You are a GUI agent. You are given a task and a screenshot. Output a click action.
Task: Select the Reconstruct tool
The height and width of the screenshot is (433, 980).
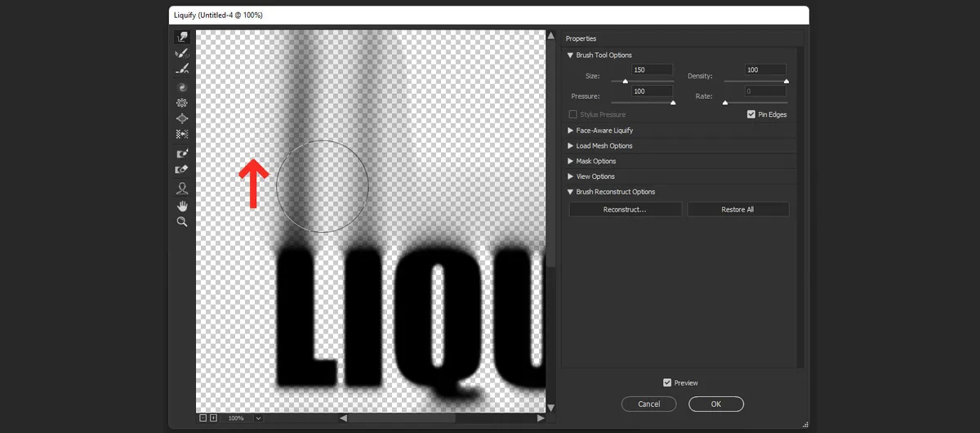(x=182, y=54)
